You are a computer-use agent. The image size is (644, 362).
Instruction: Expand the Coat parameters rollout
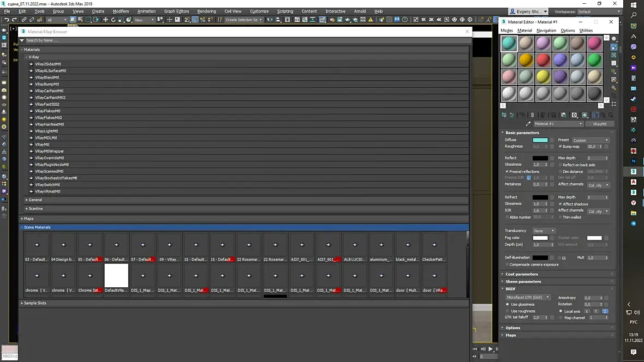pyautogui.click(x=522, y=274)
